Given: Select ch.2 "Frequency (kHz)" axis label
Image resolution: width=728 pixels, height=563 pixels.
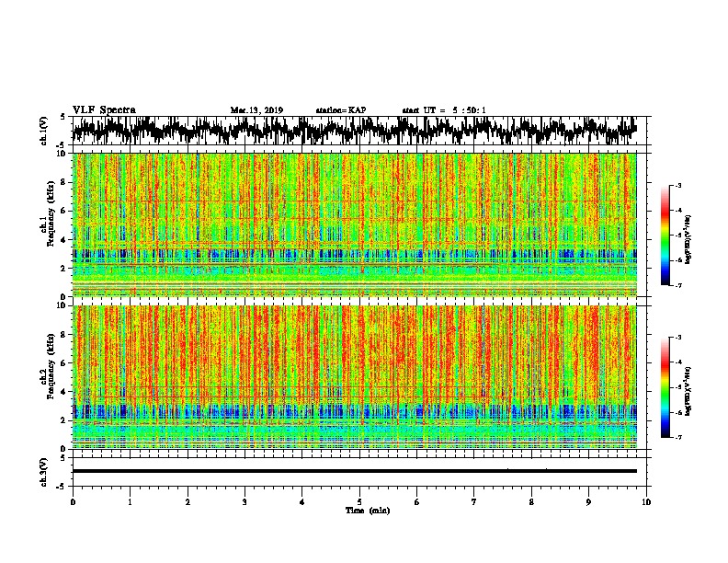Looking at the screenshot, I should tap(51, 366).
